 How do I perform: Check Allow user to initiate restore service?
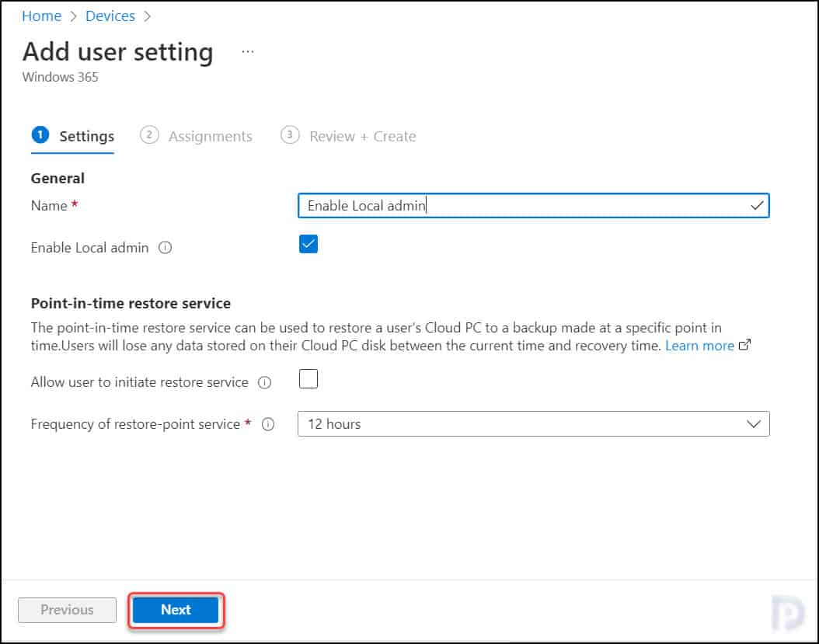point(308,378)
